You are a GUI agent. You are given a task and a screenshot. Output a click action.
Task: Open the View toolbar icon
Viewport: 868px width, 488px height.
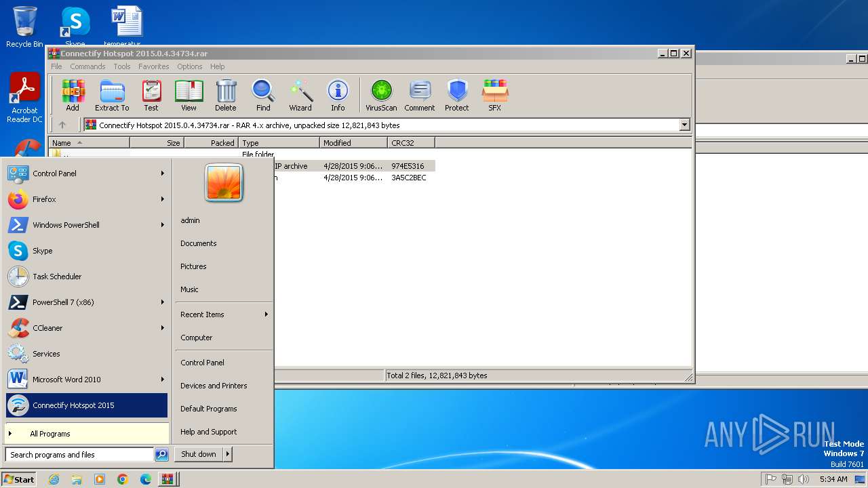click(x=189, y=96)
